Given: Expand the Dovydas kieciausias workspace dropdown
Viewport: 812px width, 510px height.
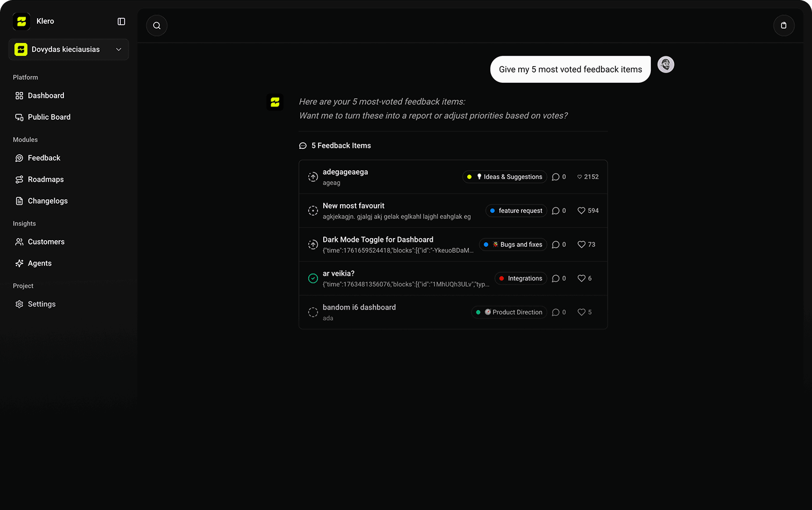Looking at the screenshot, I should click(x=119, y=49).
